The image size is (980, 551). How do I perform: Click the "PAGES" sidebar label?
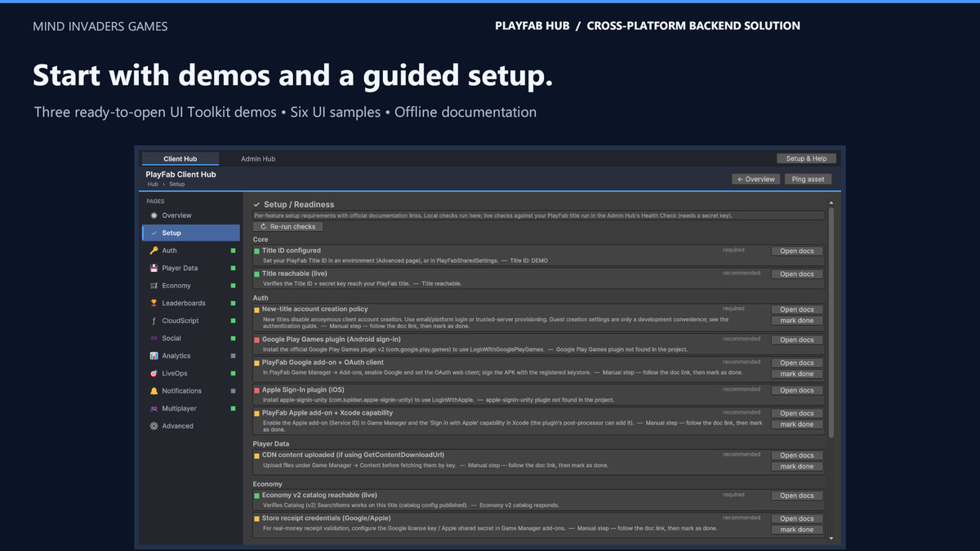[155, 201]
